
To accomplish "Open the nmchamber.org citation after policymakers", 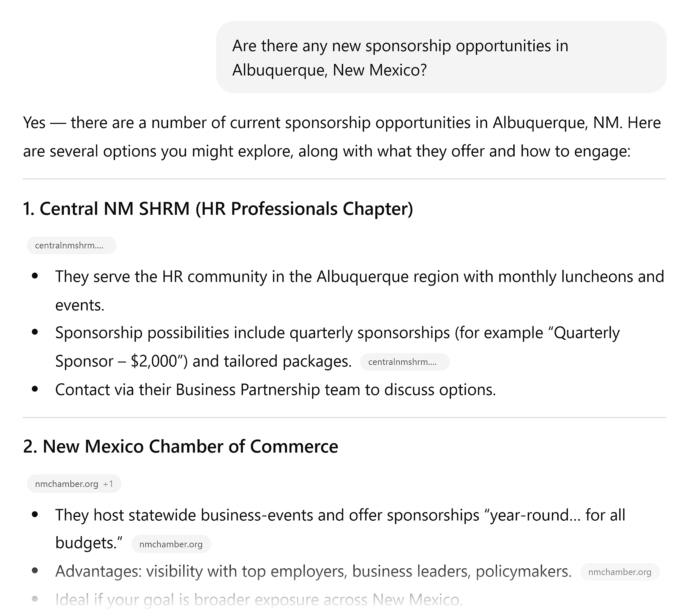I will (620, 572).
